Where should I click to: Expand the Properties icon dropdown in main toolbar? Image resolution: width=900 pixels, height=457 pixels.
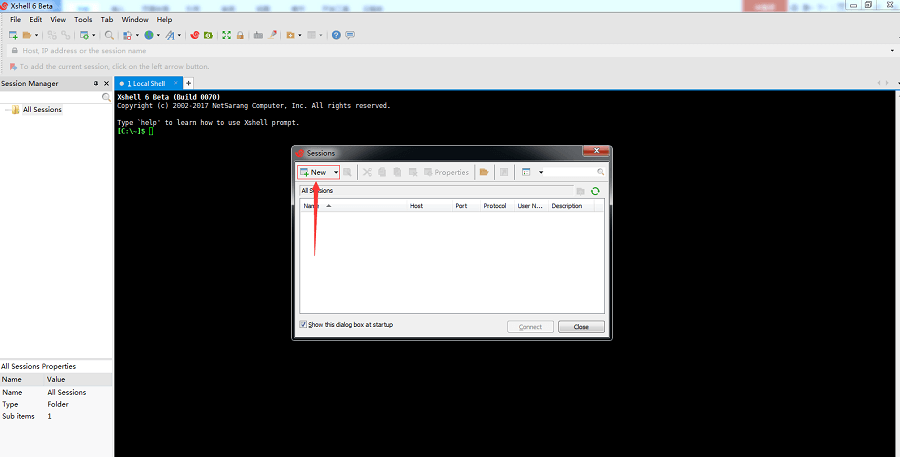click(x=94, y=36)
